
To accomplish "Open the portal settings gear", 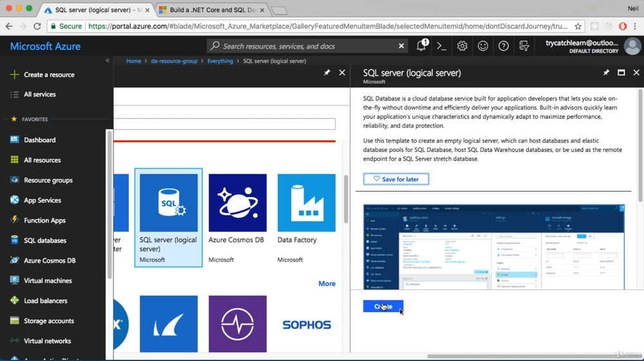I will tap(462, 46).
